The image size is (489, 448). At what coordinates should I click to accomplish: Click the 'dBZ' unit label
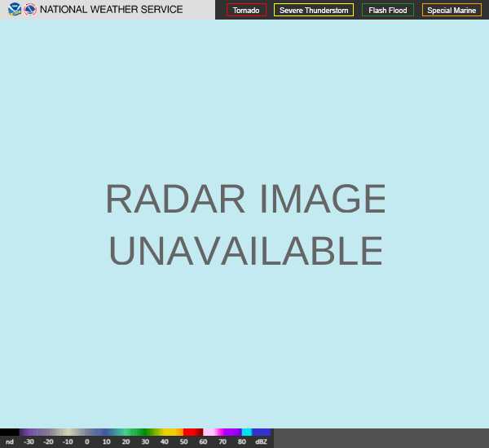[261, 441]
